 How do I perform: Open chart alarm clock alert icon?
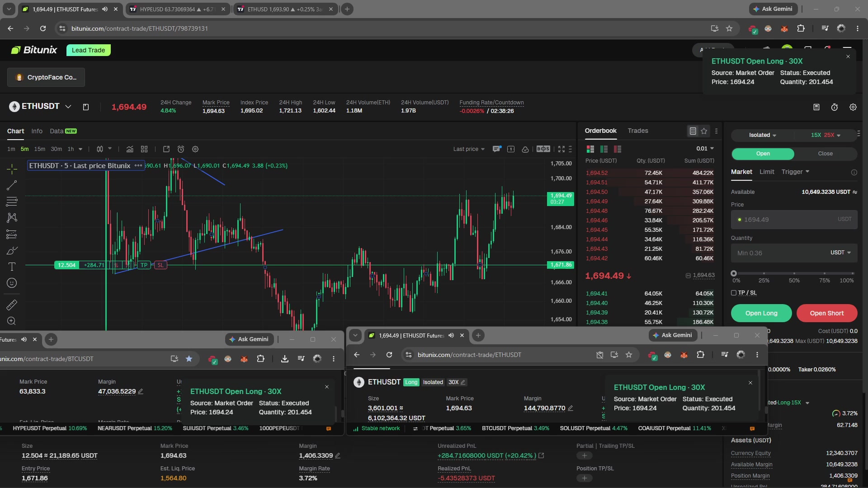[x=181, y=149]
